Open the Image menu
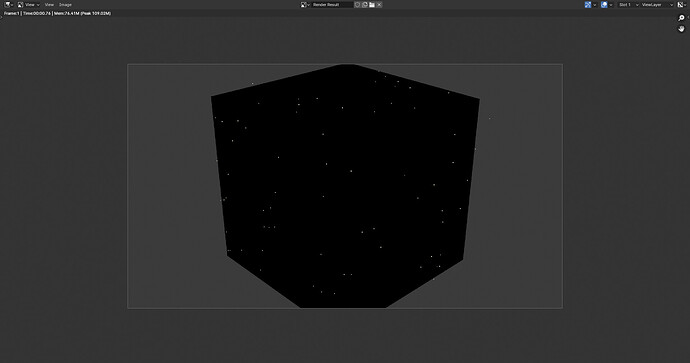 click(65, 4)
